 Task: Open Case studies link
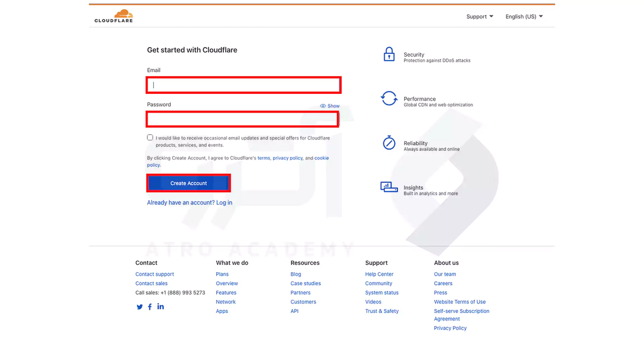[x=306, y=284]
